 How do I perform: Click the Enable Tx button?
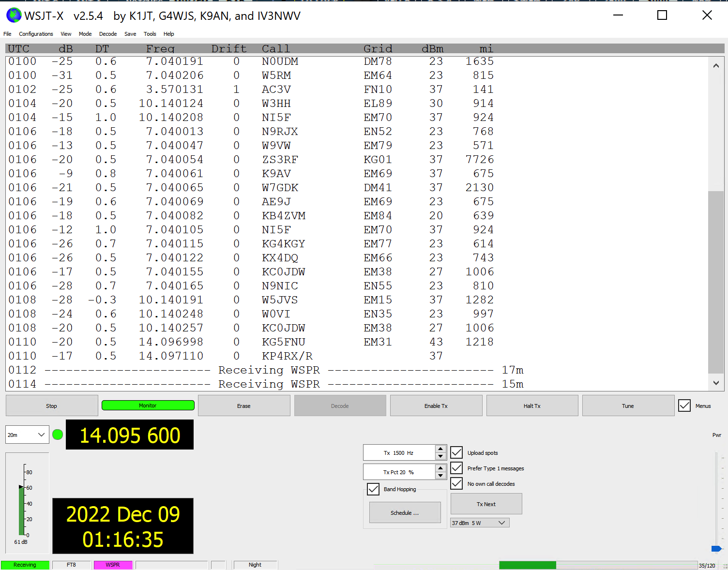[x=436, y=405]
